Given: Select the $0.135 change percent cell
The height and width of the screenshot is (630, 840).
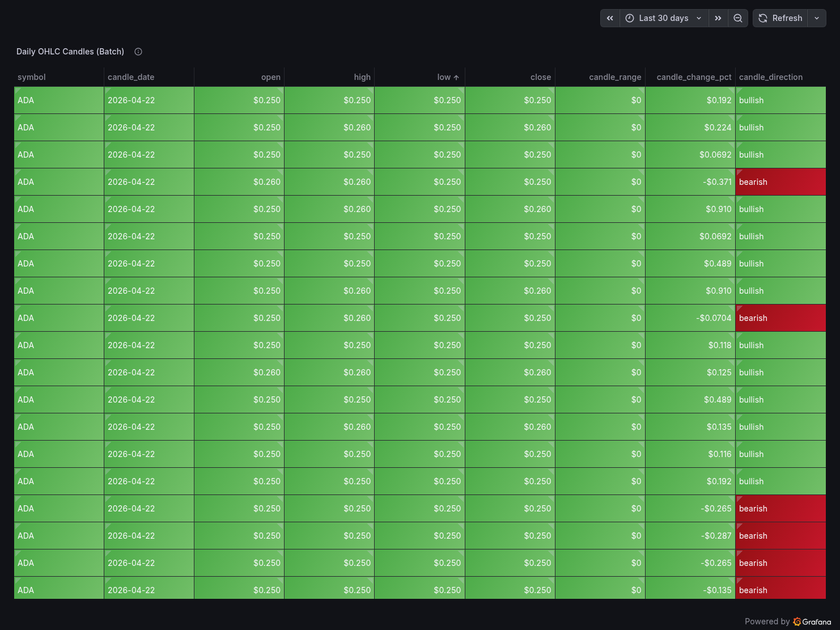Looking at the screenshot, I should 690,427.
